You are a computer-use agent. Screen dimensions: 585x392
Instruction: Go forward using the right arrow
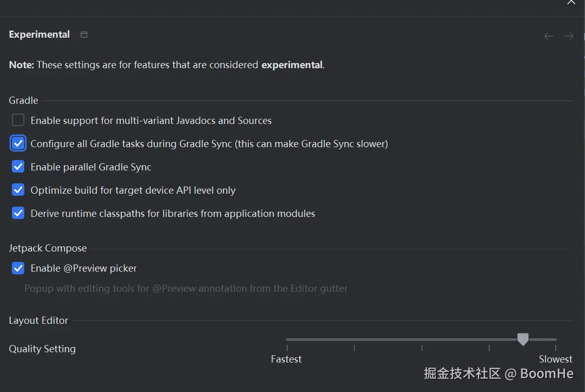point(568,36)
